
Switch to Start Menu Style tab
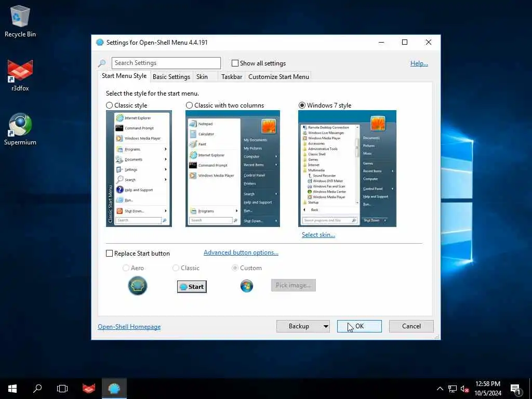pyautogui.click(x=124, y=76)
